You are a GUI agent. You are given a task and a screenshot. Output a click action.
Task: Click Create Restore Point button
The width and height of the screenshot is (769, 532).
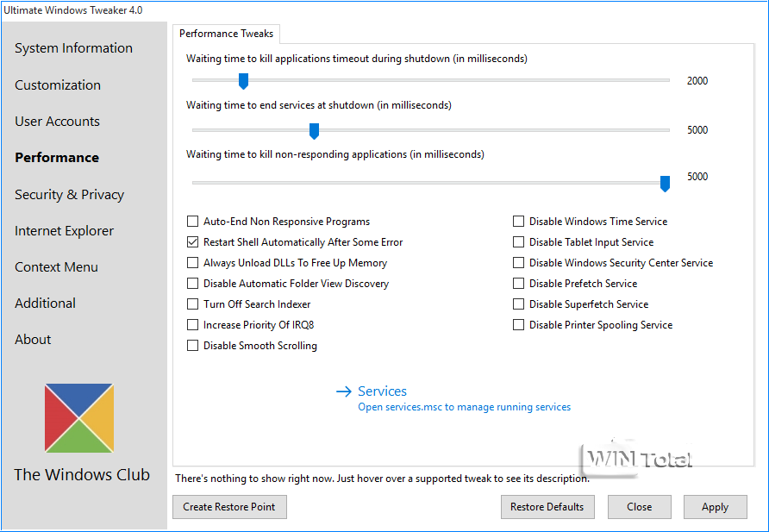coord(229,507)
